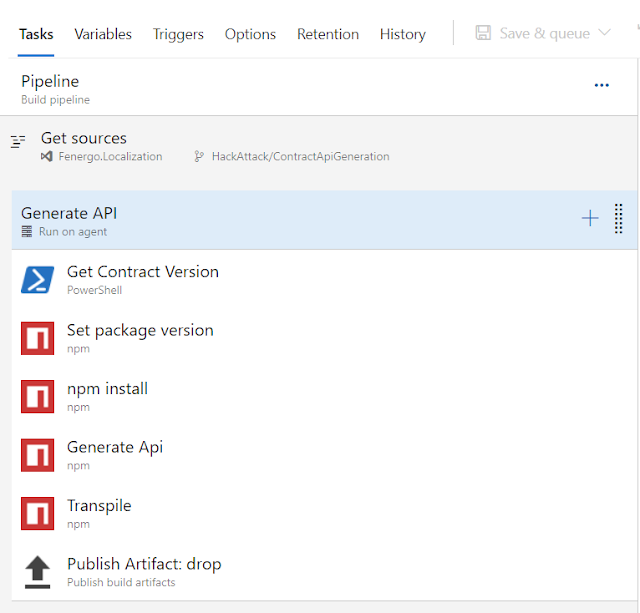Click the upload icon for Publish Artifact
This screenshot has width=640, height=613.
38,572
